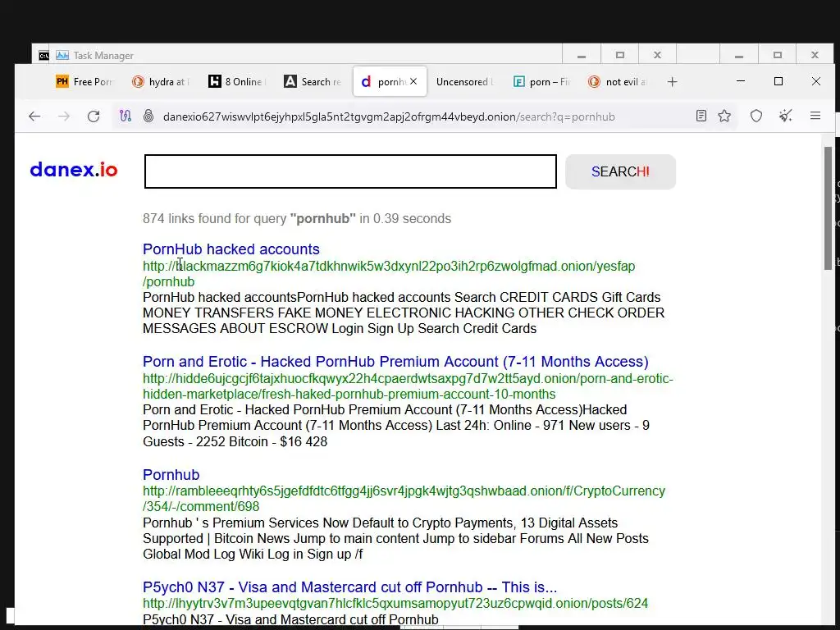This screenshot has height=630, width=840.
Task: Open P5ych0 N37 Visa and Mastercard result
Action: pos(349,587)
